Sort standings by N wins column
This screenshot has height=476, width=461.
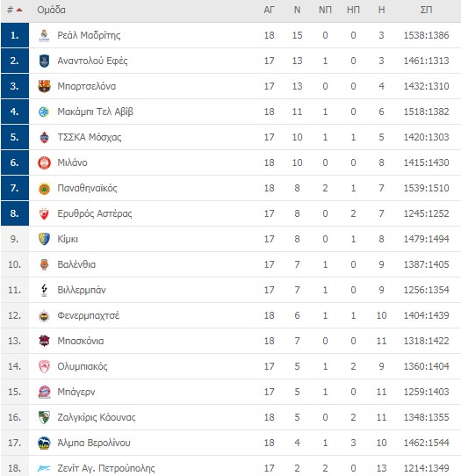coord(297,10)
